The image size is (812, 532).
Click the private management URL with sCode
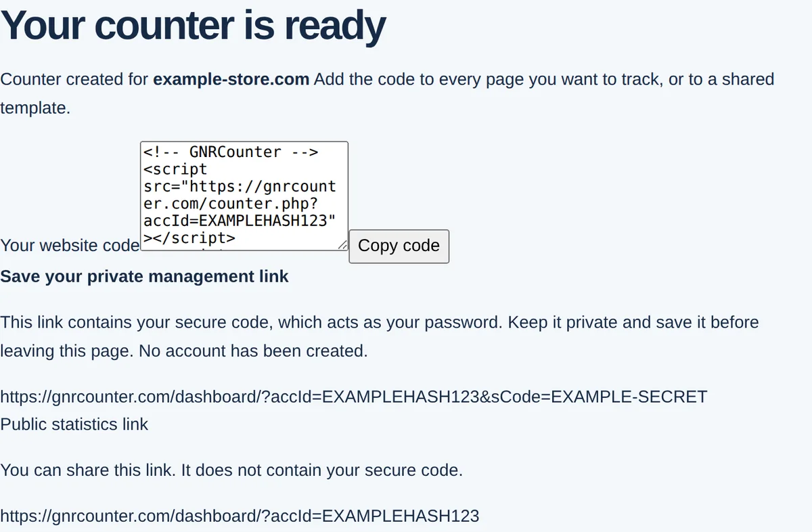[354, 397]
